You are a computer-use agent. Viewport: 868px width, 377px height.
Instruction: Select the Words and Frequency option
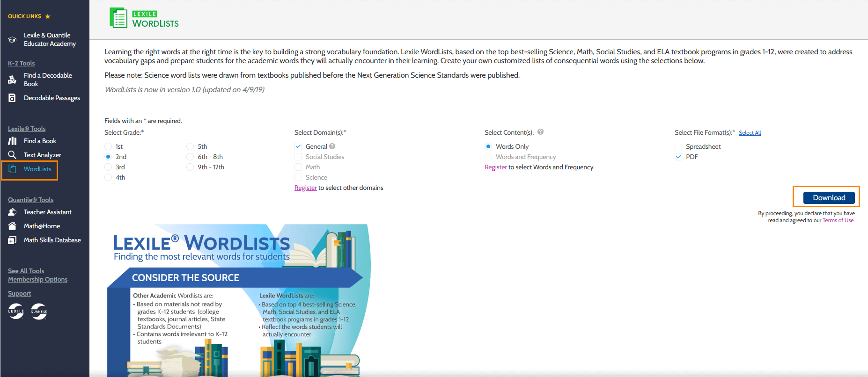488,157
